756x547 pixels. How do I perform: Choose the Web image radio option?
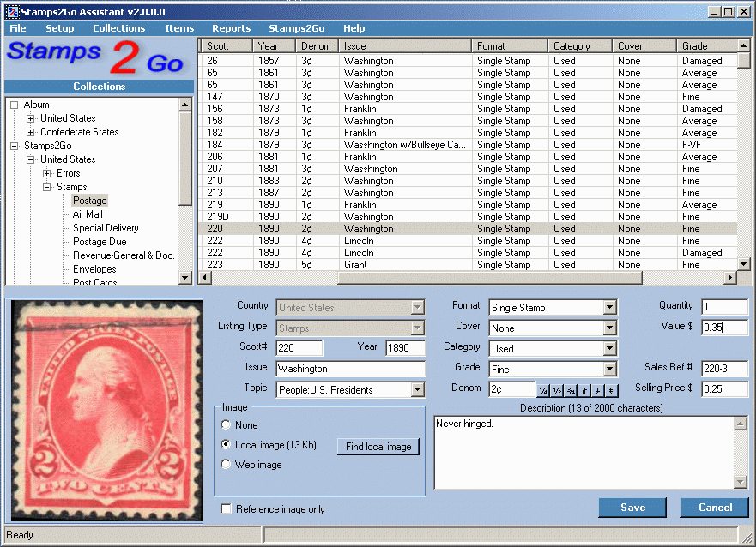[x=226, y=464]
